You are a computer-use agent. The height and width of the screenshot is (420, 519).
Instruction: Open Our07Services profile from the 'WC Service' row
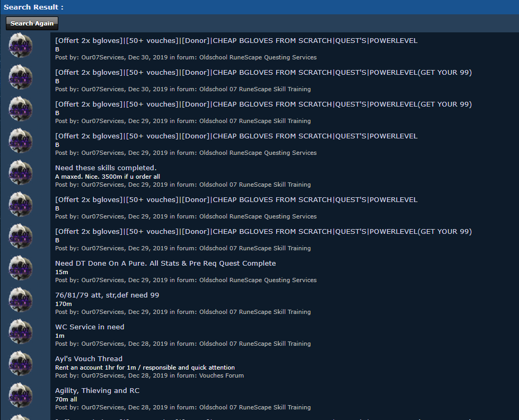pos(103,344)
